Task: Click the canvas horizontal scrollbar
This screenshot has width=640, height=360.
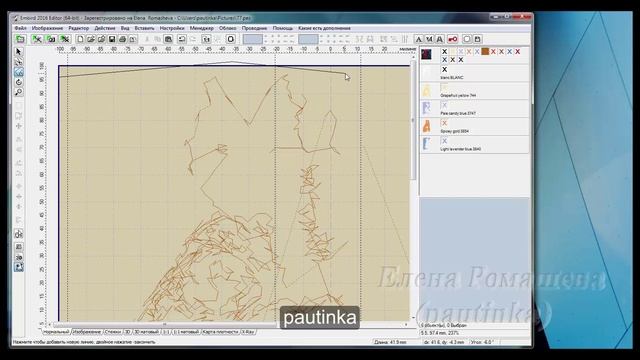Action: pos(229,324)
